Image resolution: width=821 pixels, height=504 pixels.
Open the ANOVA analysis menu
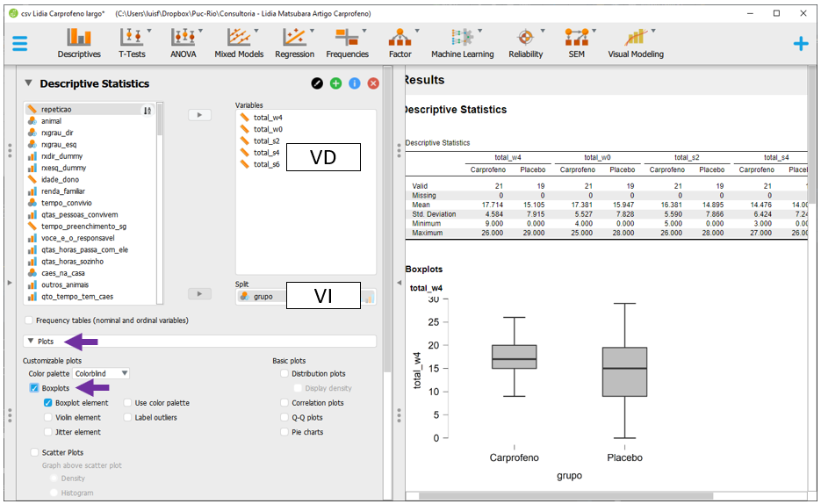point(184,43)
